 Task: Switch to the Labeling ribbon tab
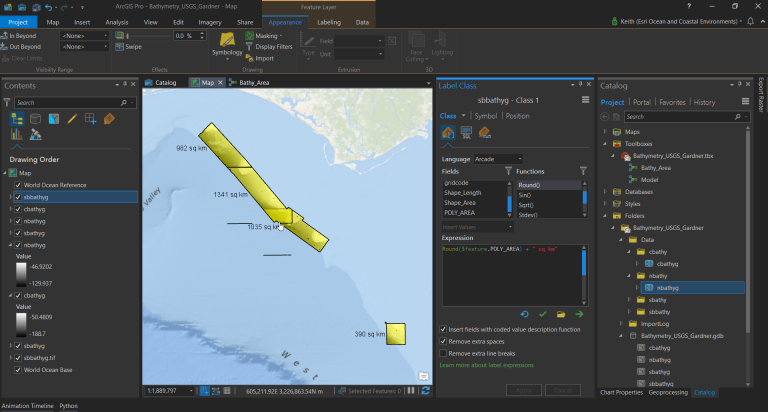(329, 22)
